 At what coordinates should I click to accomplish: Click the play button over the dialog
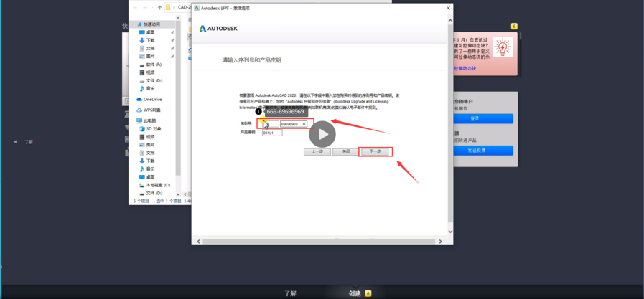coord(322,134)
